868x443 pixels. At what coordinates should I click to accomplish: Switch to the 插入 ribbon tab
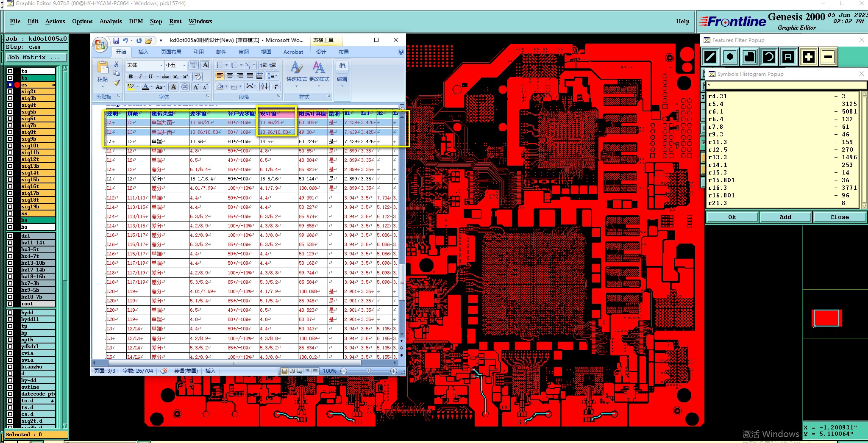(x=143, y=52)
